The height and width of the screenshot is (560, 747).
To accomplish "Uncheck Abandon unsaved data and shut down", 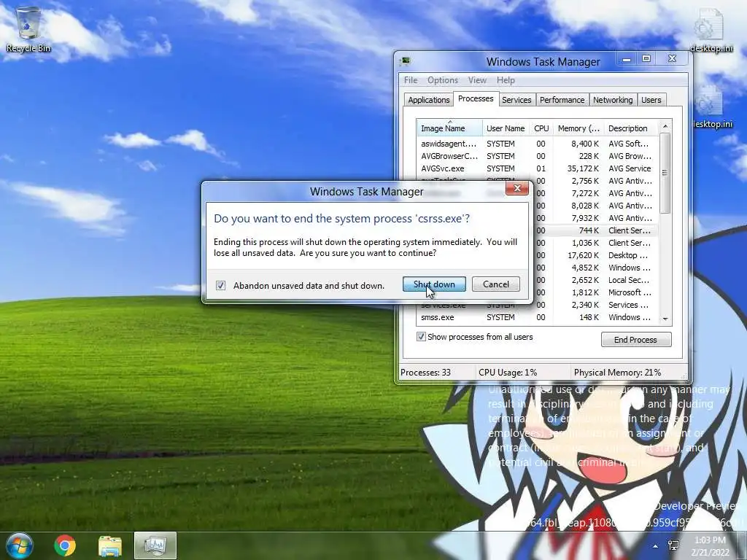I will (220, 285).
